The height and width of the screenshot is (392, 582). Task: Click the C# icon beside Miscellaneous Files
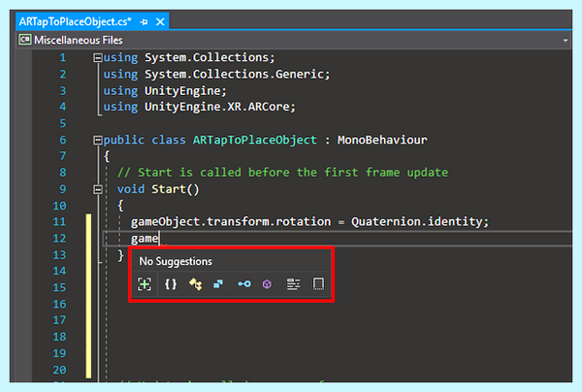point(25,40)
